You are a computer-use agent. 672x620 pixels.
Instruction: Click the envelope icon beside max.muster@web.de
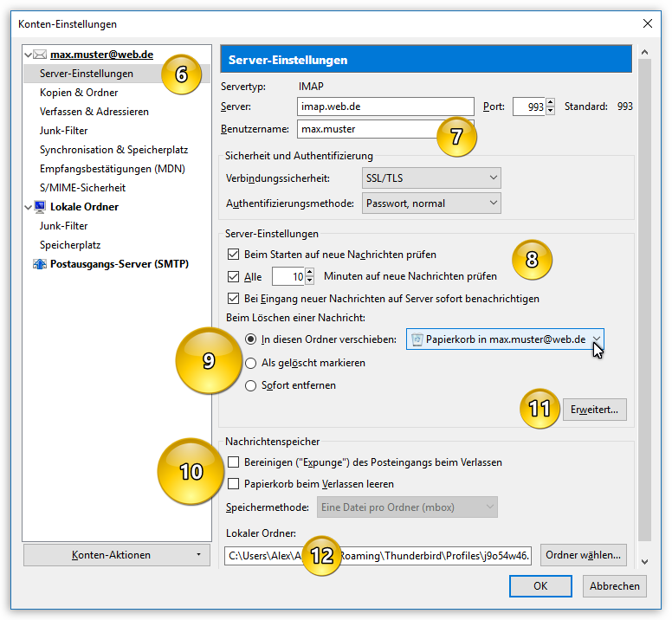pyautogui.click(x=40, y=55)
